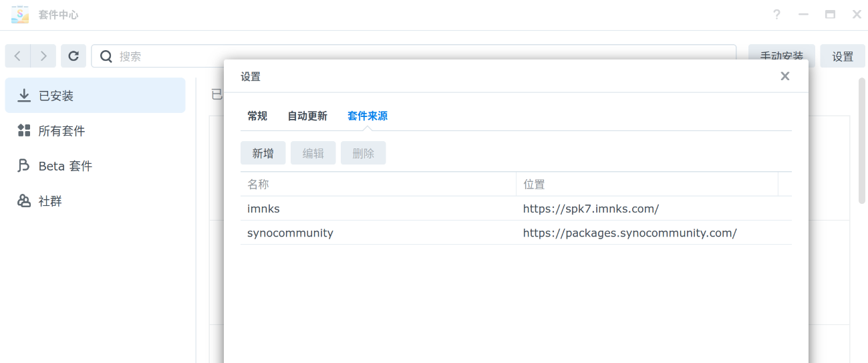The width and height of the screenshot is (868, 363).
Task: Click the forward navigation arrow
Action: tap(43, 56)
